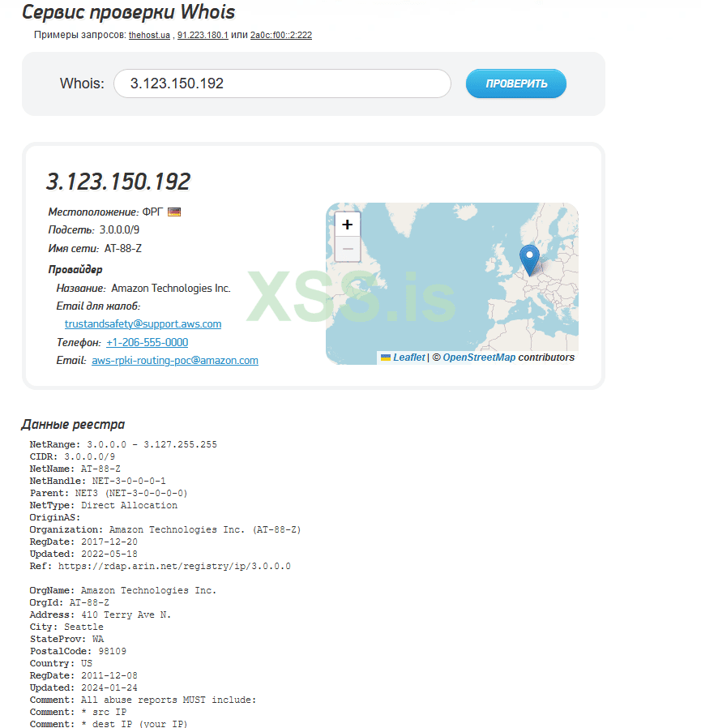Click comment line about abuse reports
Viewport: 701px width, 728px height.
[143, 700]
